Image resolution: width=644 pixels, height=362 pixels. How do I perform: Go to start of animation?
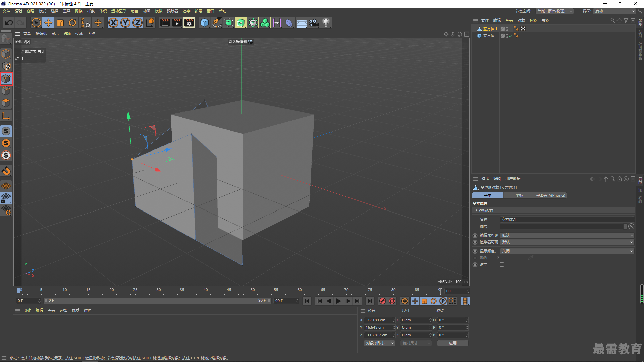click(307, 301)
